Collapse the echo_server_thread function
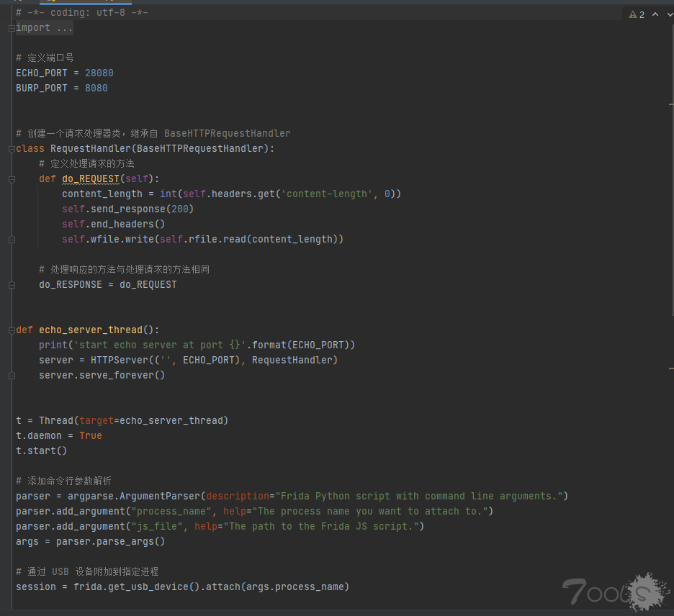The image size is (674, 616). pos(12,330)
